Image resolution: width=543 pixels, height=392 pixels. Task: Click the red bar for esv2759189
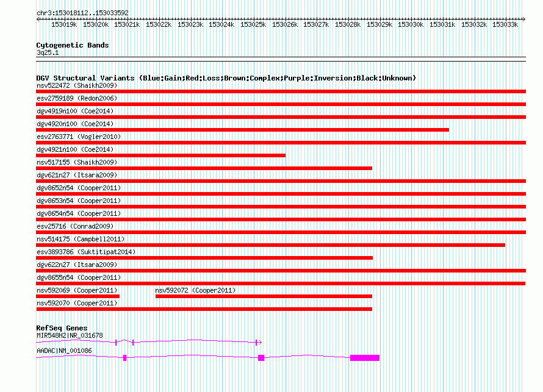coord(281,104)
